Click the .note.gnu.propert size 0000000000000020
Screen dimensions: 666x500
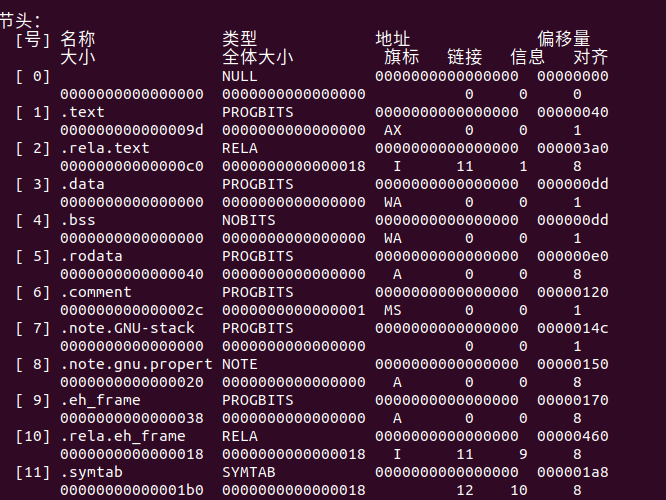pos(132,382)
